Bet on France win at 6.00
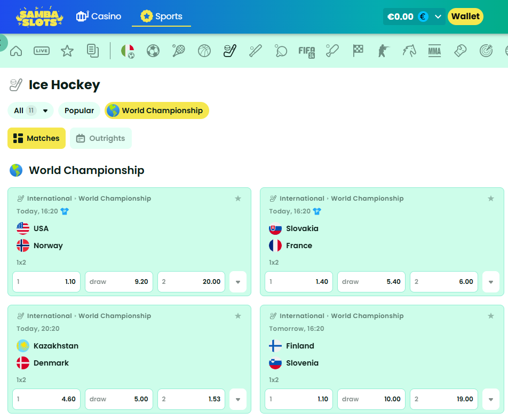508x420 pixels. tap(444, 282)
